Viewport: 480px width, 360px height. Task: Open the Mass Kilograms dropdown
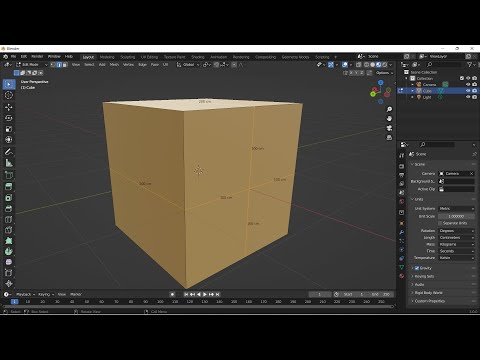click(x=456, y=244)
